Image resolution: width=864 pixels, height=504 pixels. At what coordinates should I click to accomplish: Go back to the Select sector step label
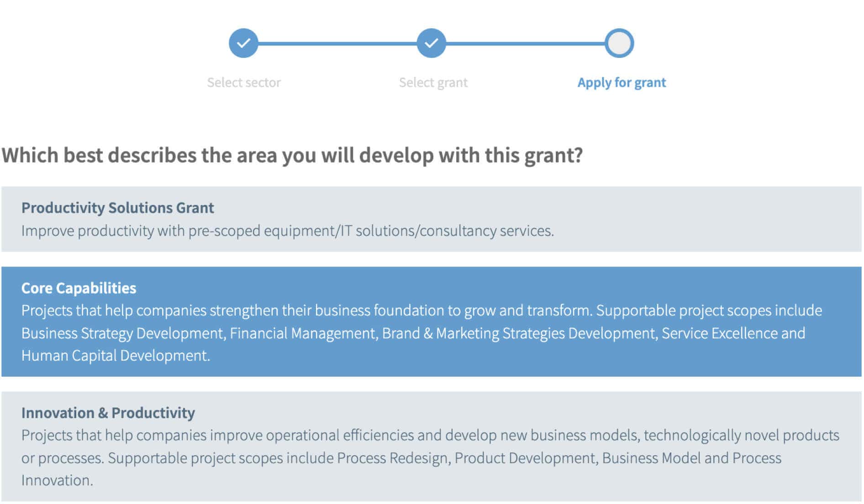(x=244, y=83)
